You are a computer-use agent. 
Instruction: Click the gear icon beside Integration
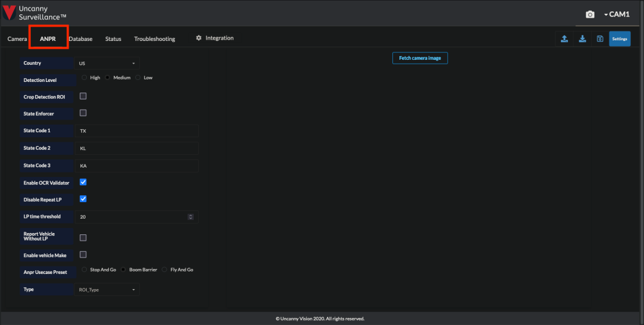pos(199,38)
